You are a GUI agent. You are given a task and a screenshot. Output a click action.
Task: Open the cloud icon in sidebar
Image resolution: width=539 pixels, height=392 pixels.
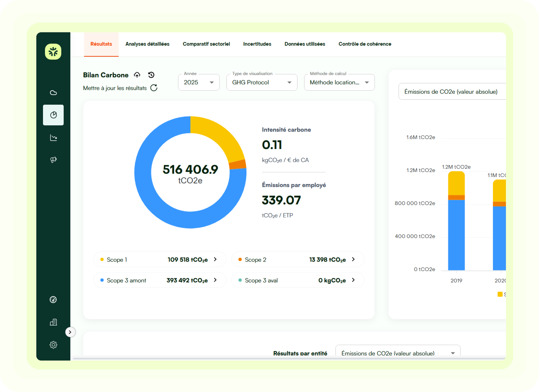53,93
